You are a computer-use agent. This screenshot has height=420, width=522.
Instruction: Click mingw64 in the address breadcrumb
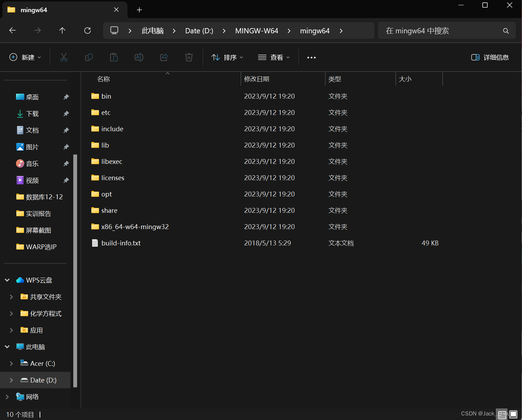click(315, 31)
